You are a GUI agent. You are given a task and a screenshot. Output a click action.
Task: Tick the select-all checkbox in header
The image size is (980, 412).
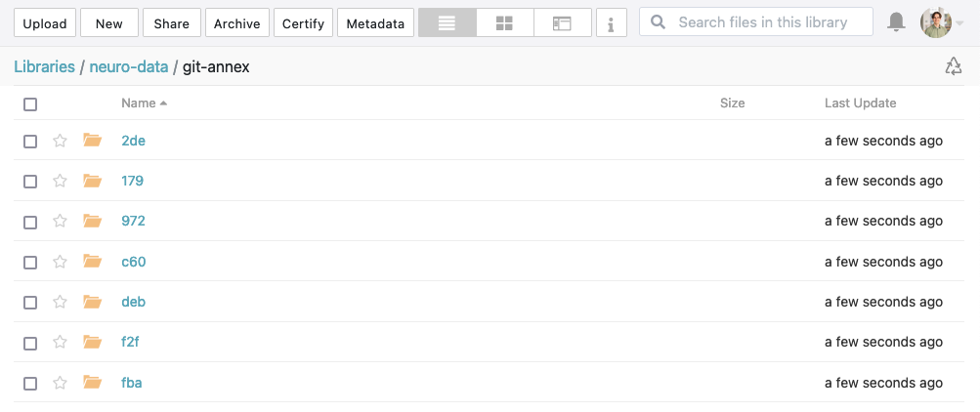click(30, 104)
